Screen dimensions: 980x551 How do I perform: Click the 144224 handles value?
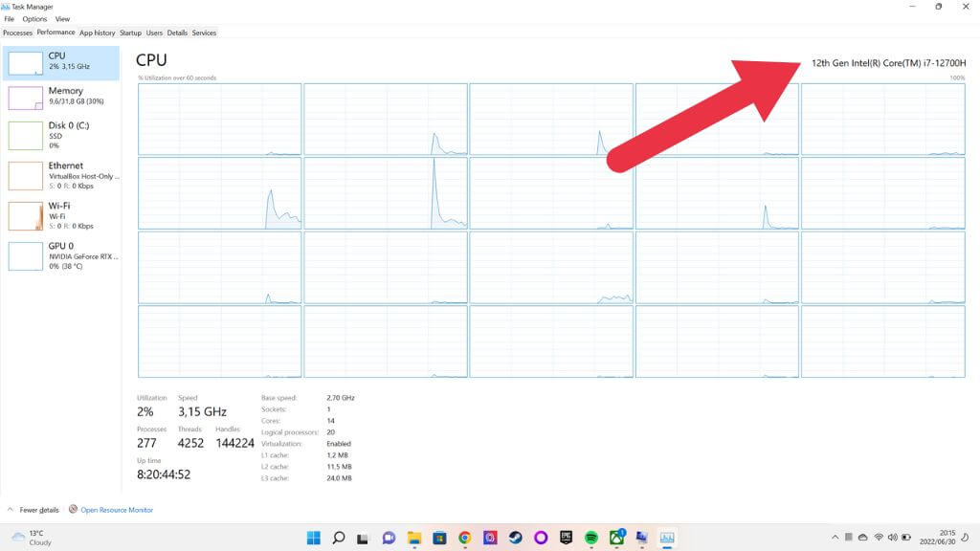click(235, 443)
